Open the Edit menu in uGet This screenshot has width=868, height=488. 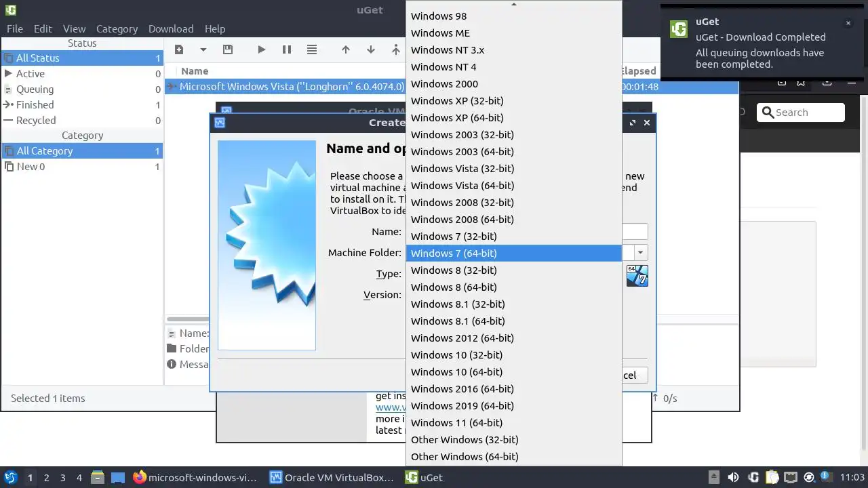pyautogui.click(x=43, y=28)
